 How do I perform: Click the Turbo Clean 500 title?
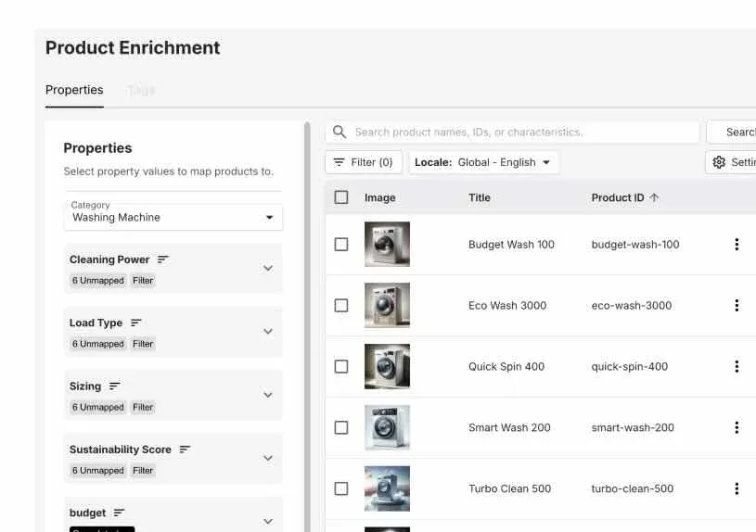click(509, 488)
